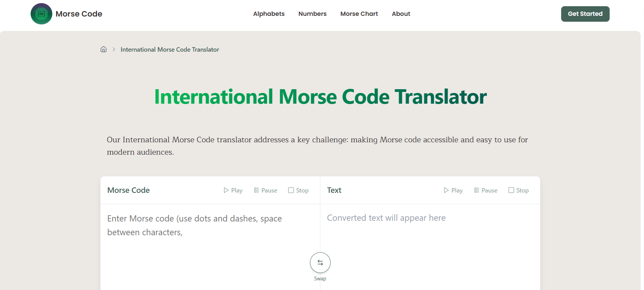Play the Text panel audio
This screenshot has width=644, height=290.
click(453, 190)
